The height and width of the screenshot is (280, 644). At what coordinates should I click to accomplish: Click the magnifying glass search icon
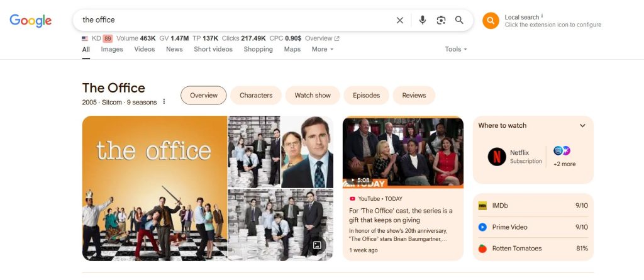click(460, 20)
